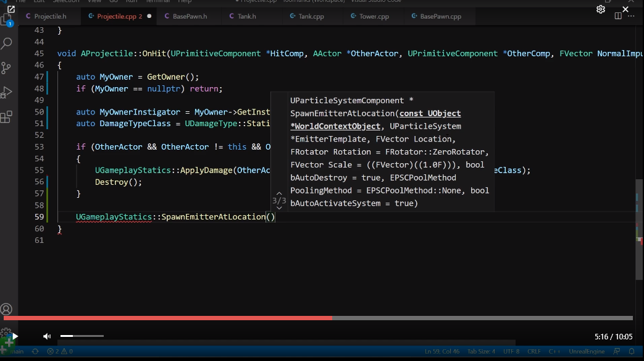Screen dimensions: 644x361
Task: Switch to the Tank.cpp tab
Action: 311,17
